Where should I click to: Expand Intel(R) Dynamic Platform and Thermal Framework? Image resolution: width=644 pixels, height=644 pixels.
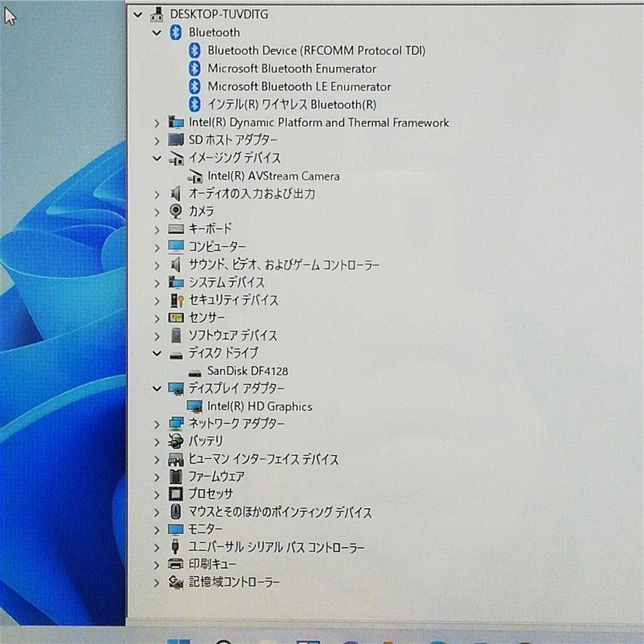tap(157, 123)
